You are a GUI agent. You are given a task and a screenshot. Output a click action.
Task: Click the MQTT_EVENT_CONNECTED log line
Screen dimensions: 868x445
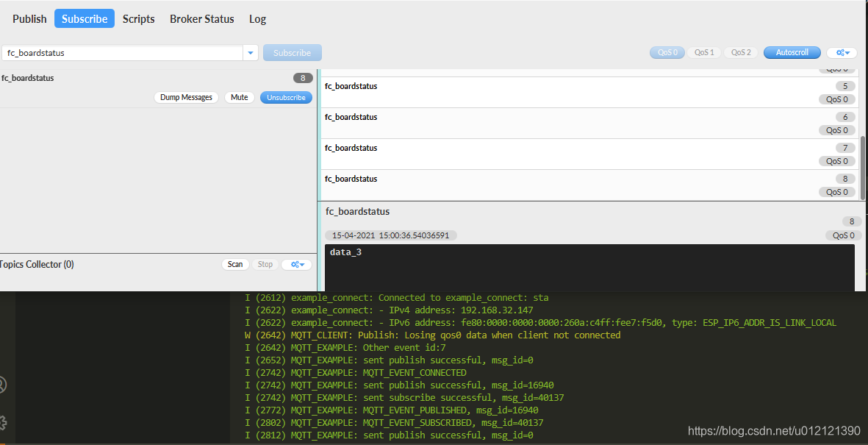(356, 372)
